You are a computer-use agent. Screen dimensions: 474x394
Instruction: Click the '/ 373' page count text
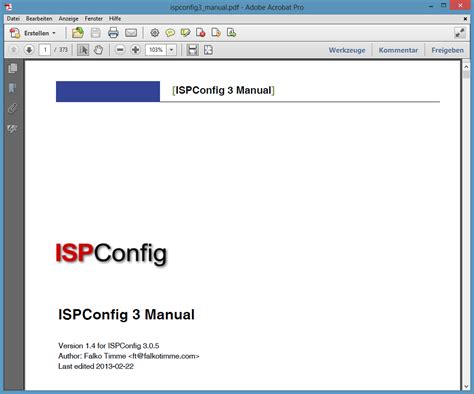(61, 50)
